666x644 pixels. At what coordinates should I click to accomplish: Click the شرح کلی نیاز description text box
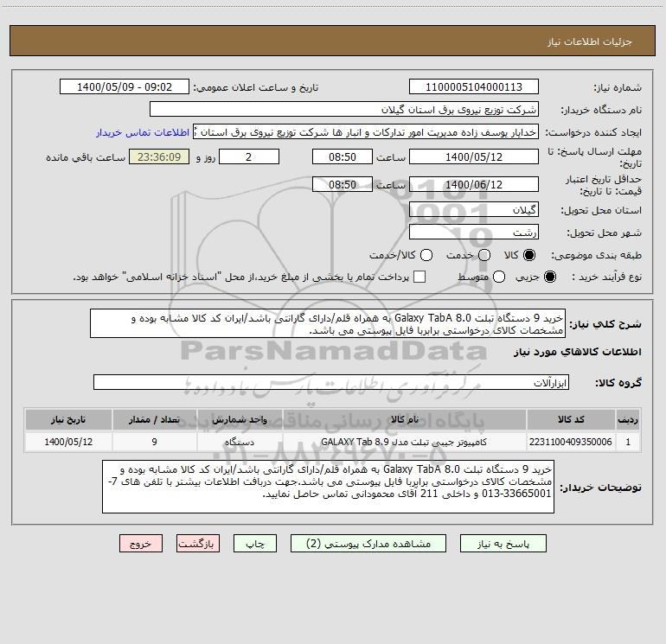tap(328, 323)
